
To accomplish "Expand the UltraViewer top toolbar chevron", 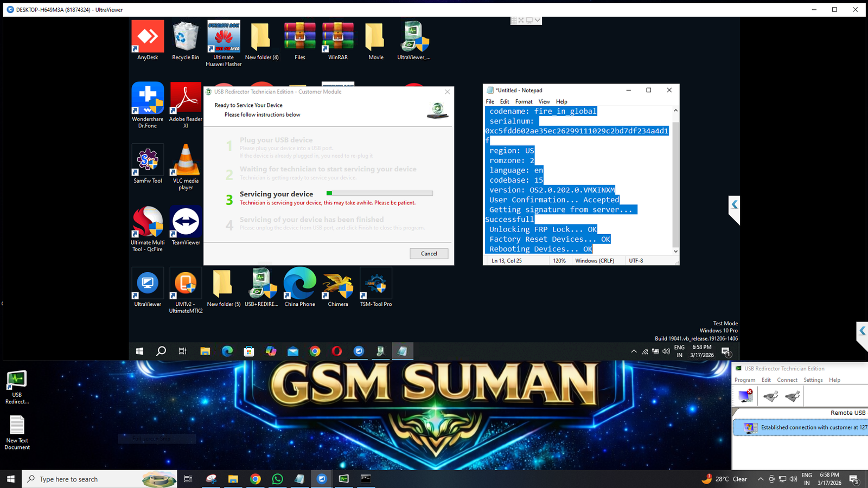I will coord(537,20).
